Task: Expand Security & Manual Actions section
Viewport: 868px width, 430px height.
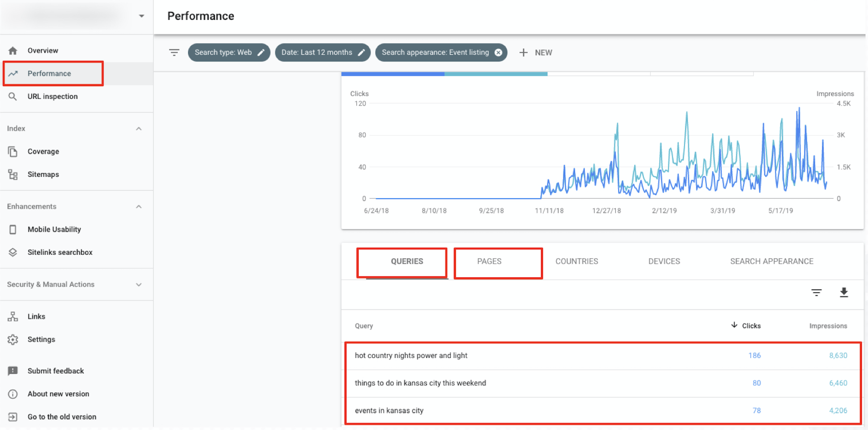Action: [139, 285]
